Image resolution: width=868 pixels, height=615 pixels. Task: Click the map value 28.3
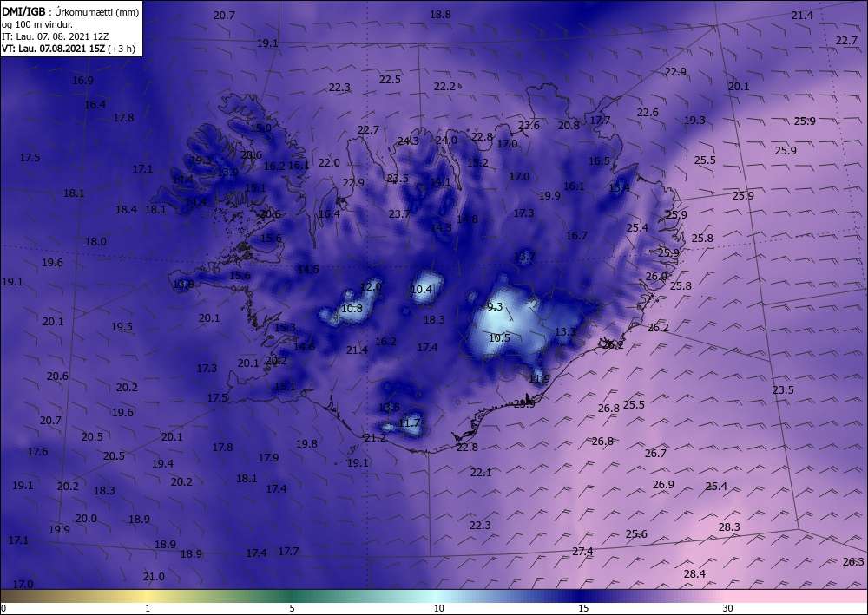pyautogui.click(x=729, y=527)
